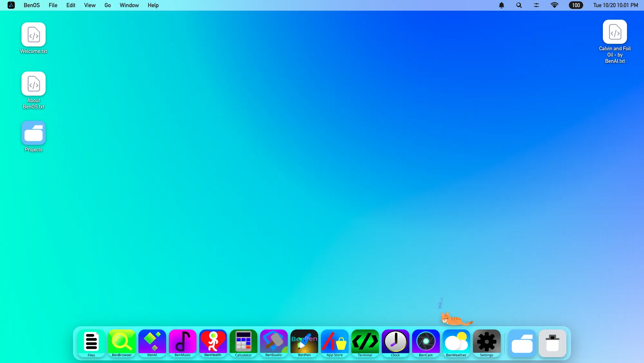Open the Calculator app
The width and height of the screenshot is (644, 363).
point(243,343)
